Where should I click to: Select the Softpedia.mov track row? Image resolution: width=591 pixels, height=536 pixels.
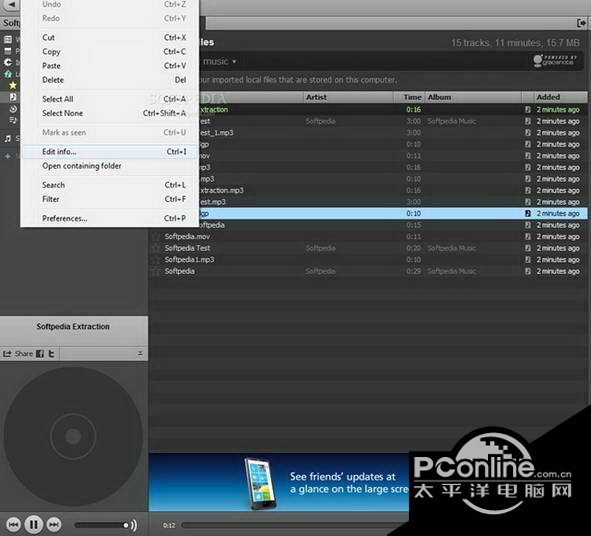[368, 236]
